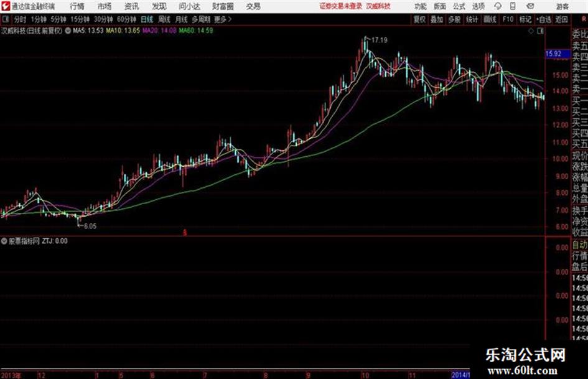The width and height of the screenshot is (588, 379).
Task: Open the 财富圈 menu
Action: pos(223,6)
